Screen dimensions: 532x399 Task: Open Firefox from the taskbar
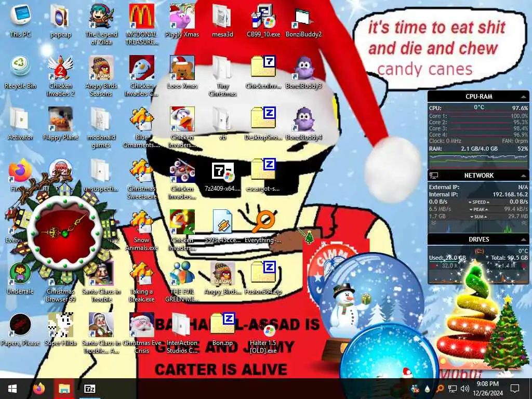coord(38,389)
